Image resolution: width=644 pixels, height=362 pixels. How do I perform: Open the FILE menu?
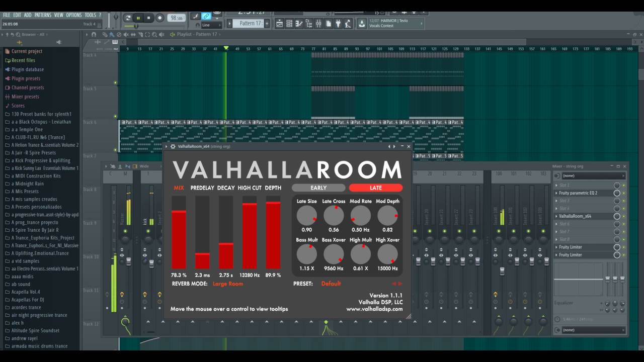[x=7, y=15]
